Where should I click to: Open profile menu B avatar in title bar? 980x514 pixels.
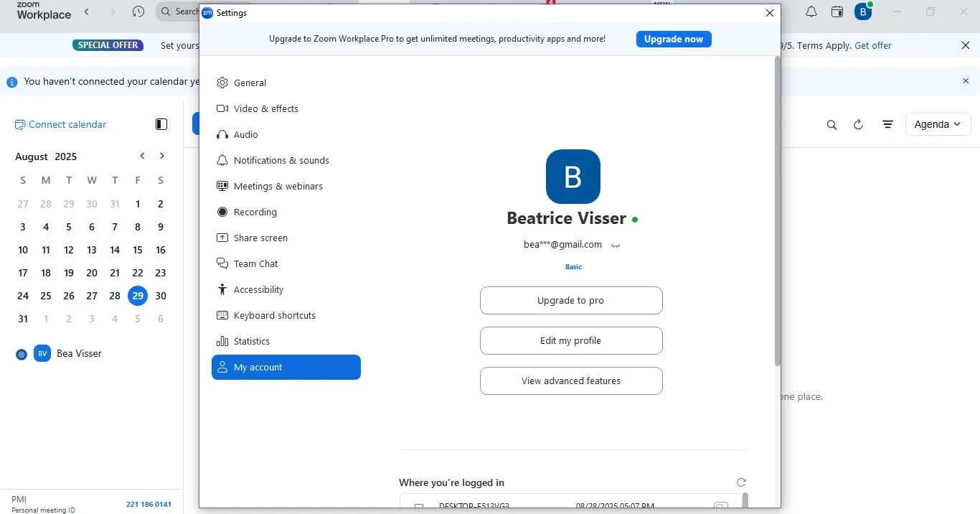tap(863, 12)
